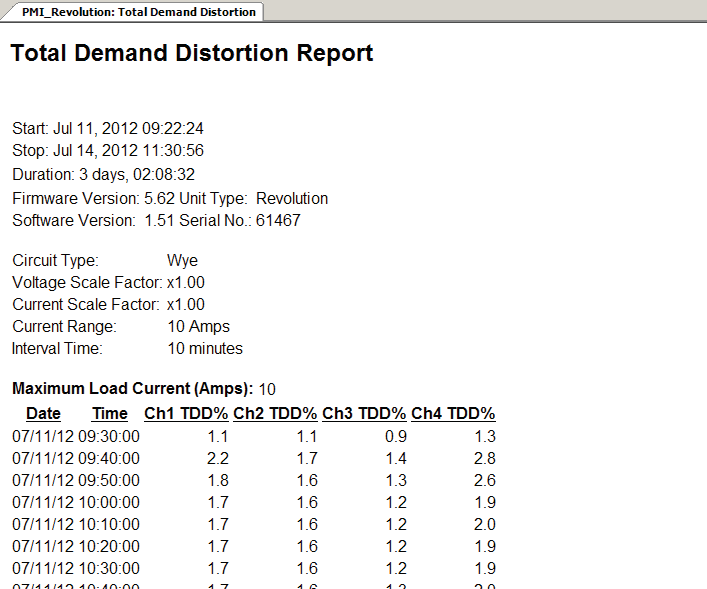Click the Current Range label
This screenshot has height=589, width=707.
64,327
